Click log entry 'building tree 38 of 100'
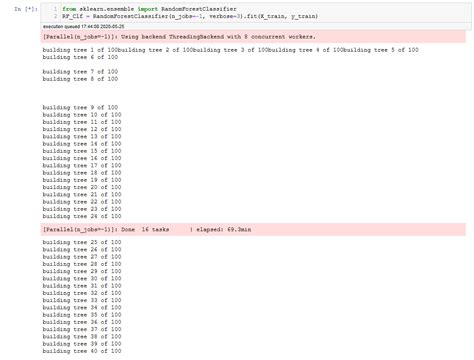 coord(82,337)
